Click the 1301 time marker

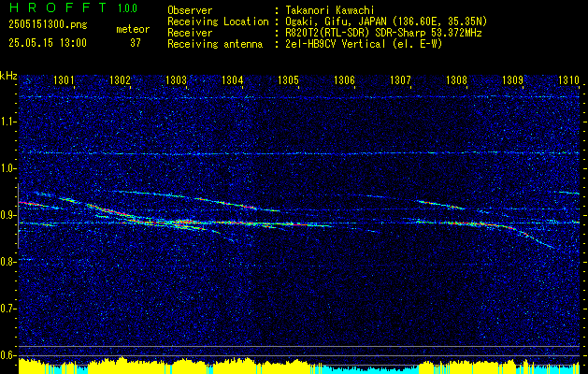pos(64,79)
